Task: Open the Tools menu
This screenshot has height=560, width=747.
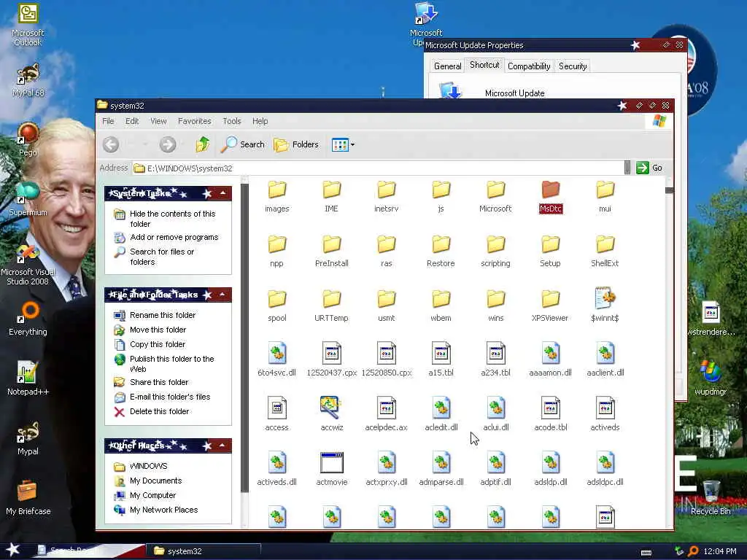Action: [232, 121]
